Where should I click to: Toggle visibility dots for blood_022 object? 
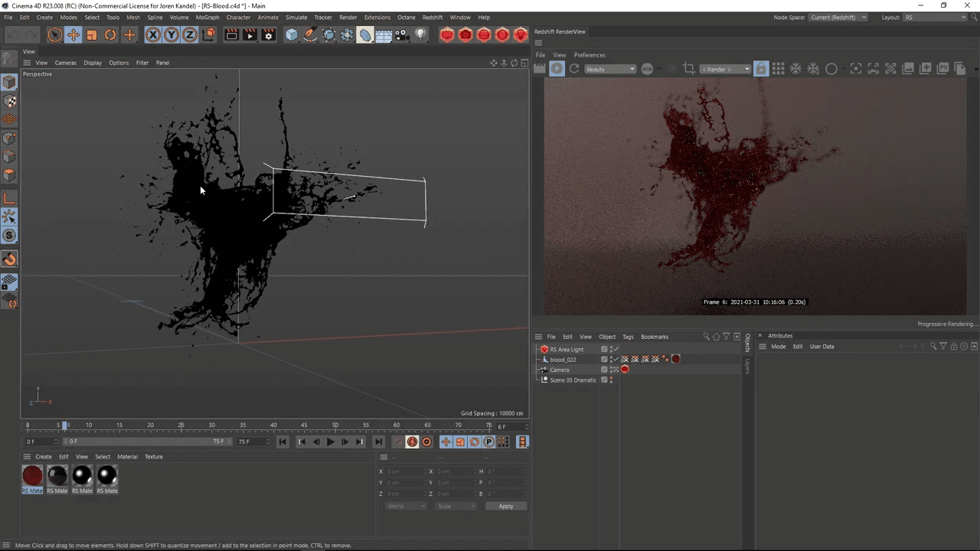click(x=611, y=360)
